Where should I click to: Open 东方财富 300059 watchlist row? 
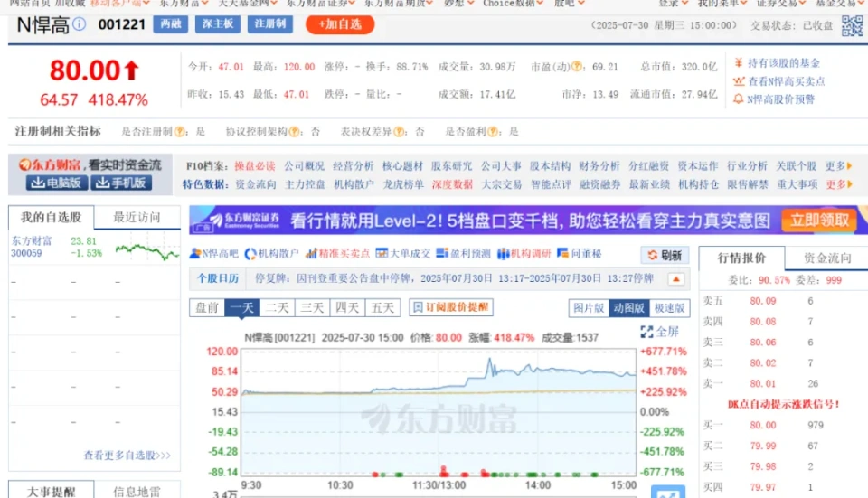pyautogui.click(x=94, y=248)
